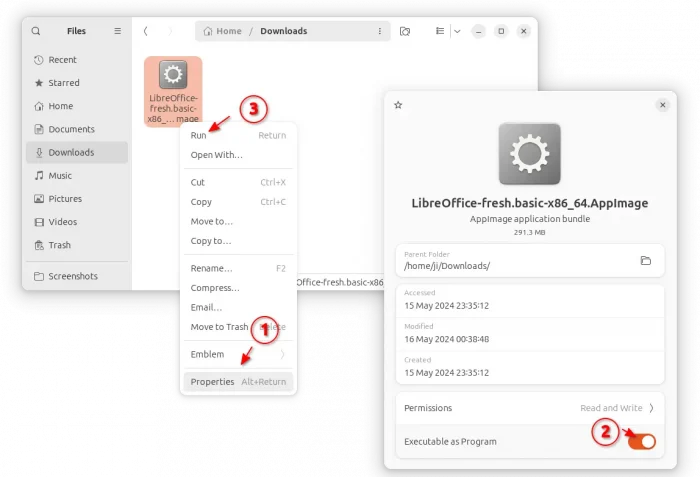
Task: Click the search icon in Files
Action: (x=36, y=31)
